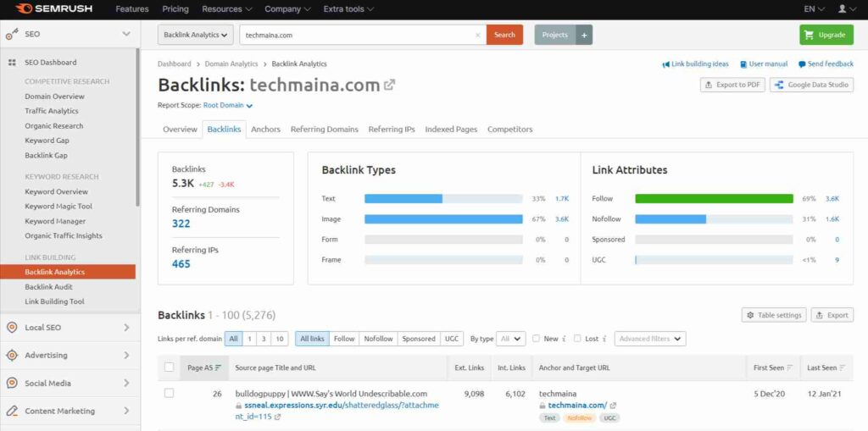The height and width of the screenshot is (431, 868).
Task: Click the SEO section icon in sidebar
Action: pyautogui.click(x=12, y=35)
